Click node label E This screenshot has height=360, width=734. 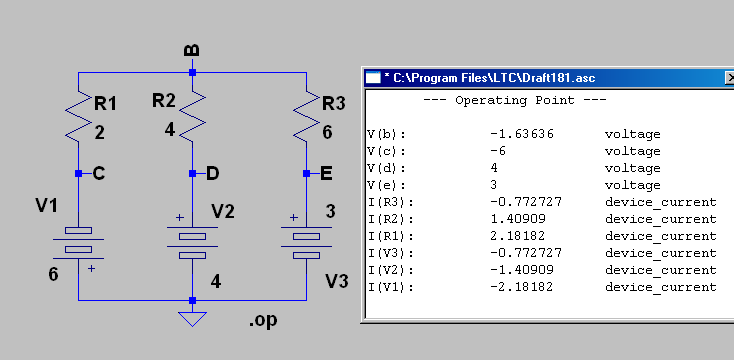pos(326,174)
